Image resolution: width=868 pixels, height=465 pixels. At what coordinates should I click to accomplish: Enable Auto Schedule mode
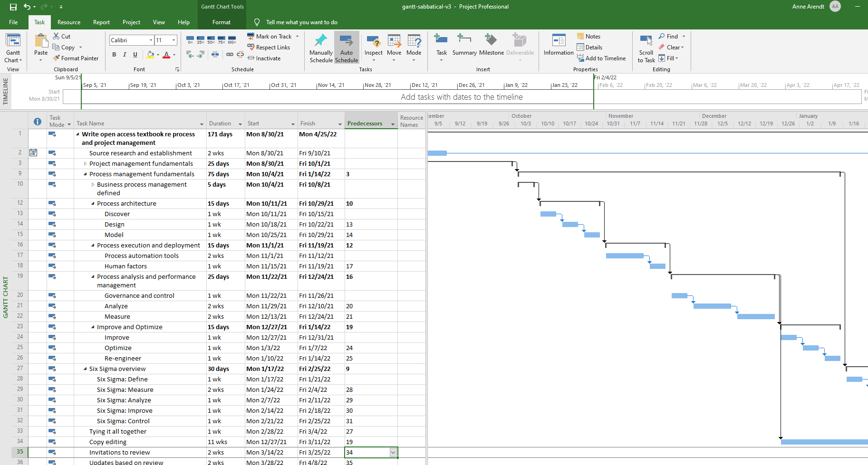coord(347,46)
